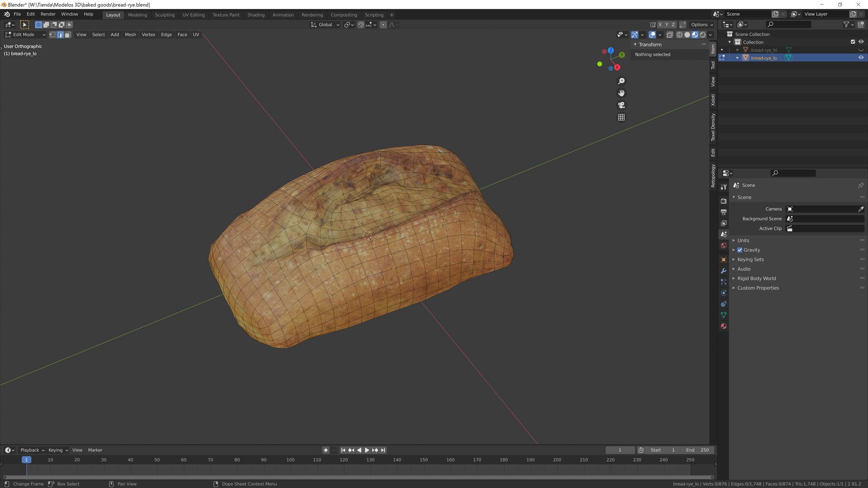Toggle the Gravity checkbox
Image resolution: width=868 pixels, height=488 pixels.
click(740, 250)
